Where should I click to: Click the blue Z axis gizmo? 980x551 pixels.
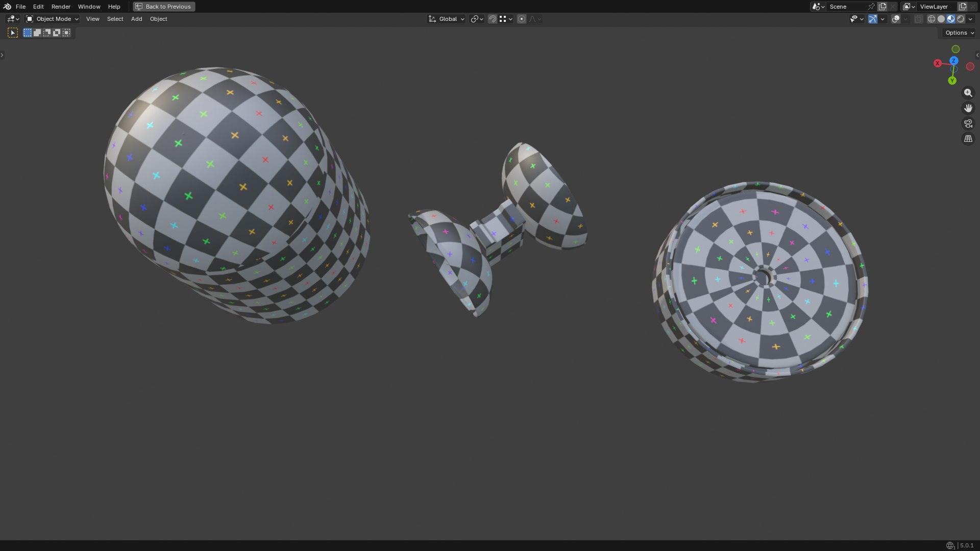(953, 61)
